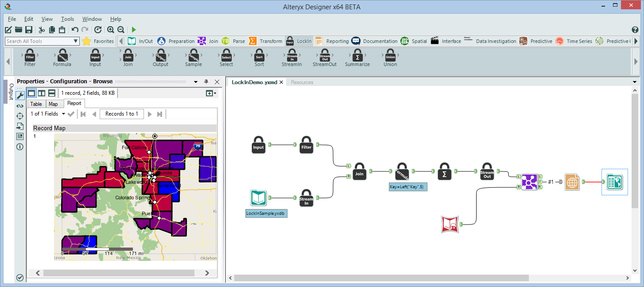Open the Tools menu
This screenshot has height=287, width=644.
point(67,19)
